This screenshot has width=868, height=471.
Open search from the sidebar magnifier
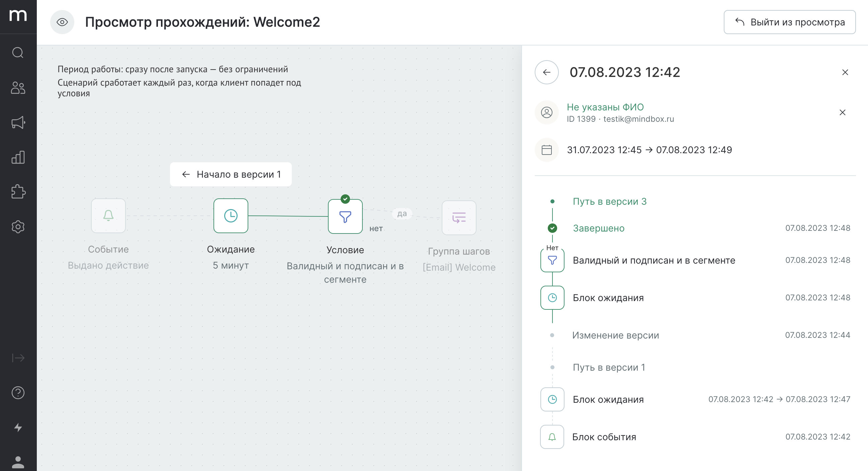[18, 53]
